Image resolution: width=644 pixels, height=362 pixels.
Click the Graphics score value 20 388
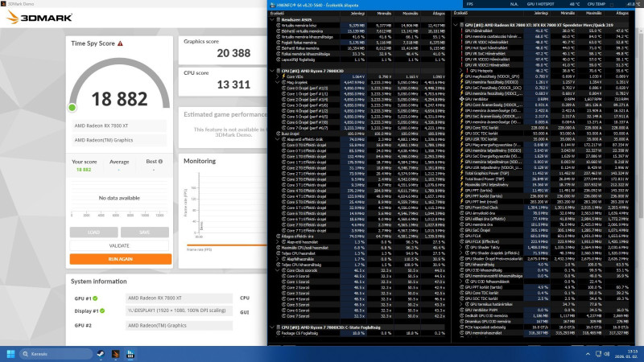pos(233,53)
